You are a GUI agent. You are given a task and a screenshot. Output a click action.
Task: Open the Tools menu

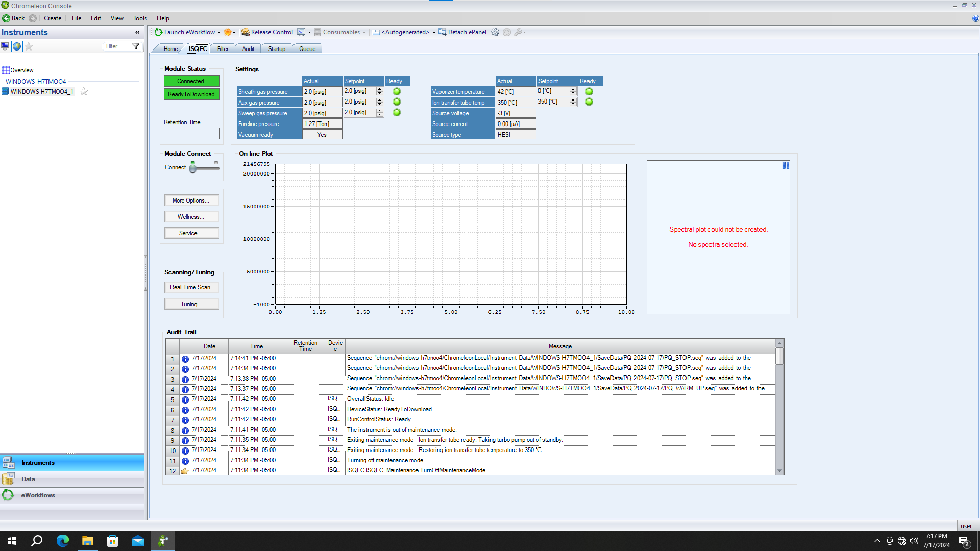[140, 18]
